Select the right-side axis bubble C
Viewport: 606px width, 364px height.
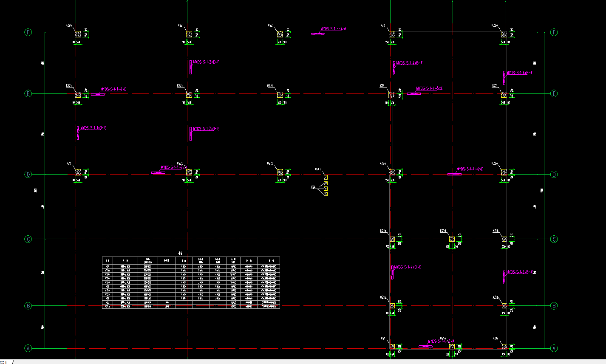(x=554, y=239)
